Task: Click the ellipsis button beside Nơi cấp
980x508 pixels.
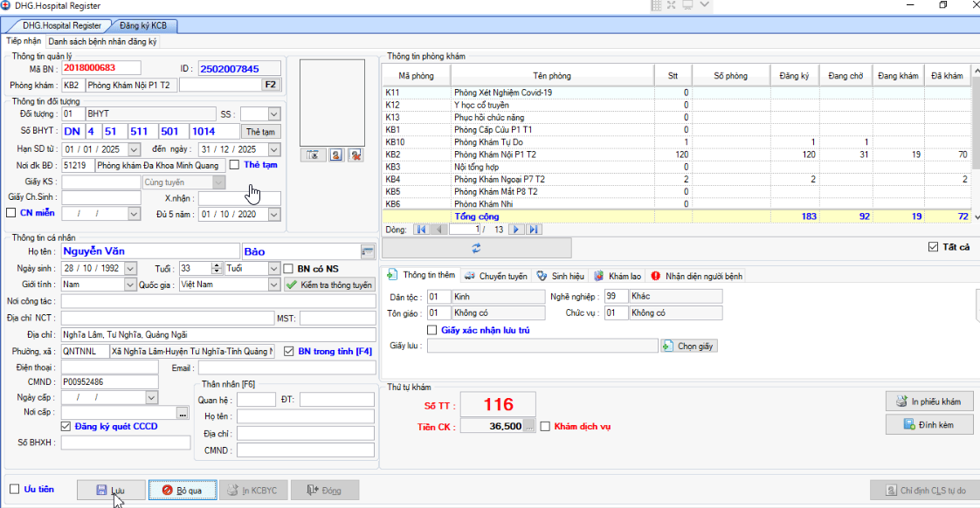Action: (x=183, y=413)
